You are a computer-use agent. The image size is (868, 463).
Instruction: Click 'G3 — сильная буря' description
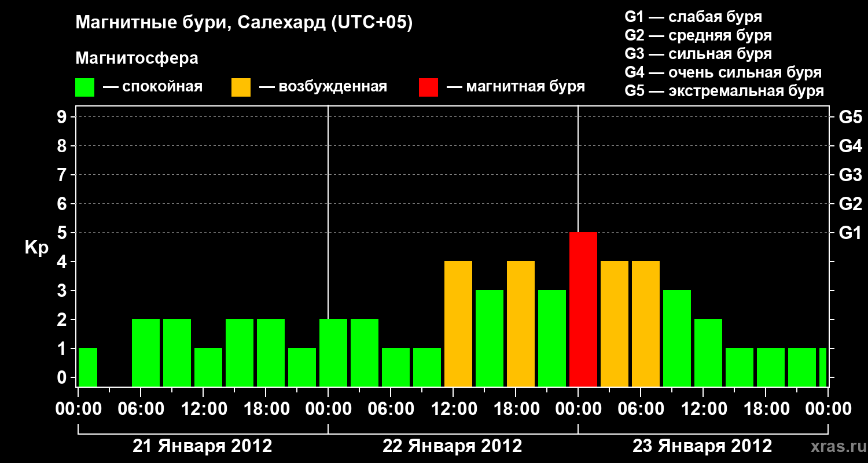point(698,54)
